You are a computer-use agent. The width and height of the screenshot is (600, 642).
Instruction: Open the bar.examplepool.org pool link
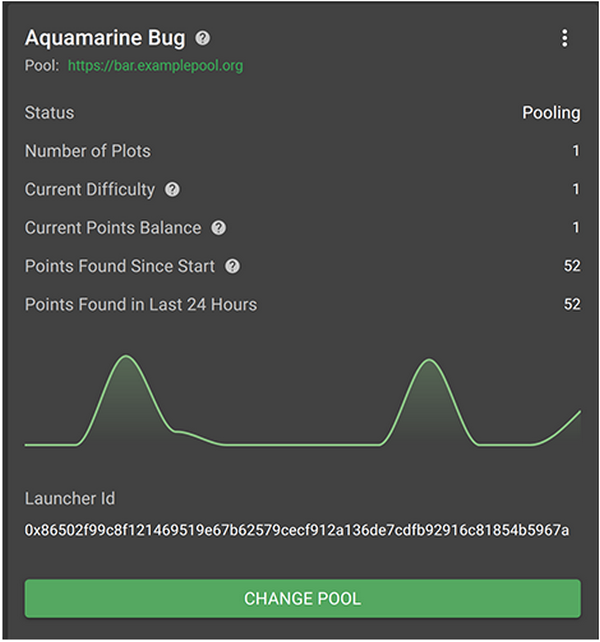click(x=155, y=66)
